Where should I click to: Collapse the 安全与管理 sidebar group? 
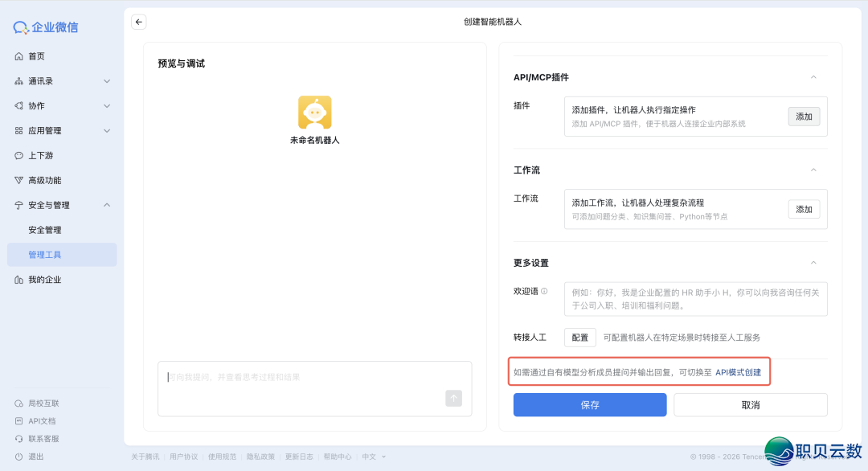click(x=106, y=204)
